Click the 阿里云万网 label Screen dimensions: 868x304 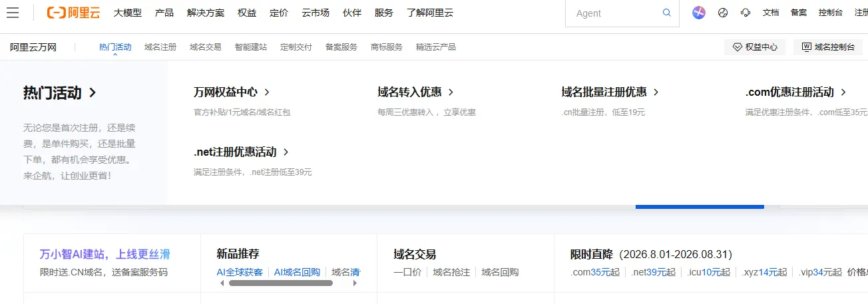[x=33, y=47]
